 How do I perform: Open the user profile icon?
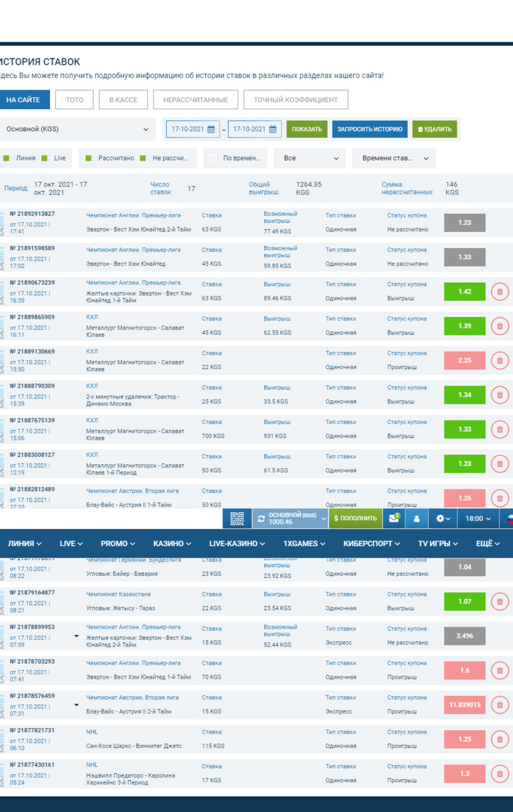[x=417, y=518]
